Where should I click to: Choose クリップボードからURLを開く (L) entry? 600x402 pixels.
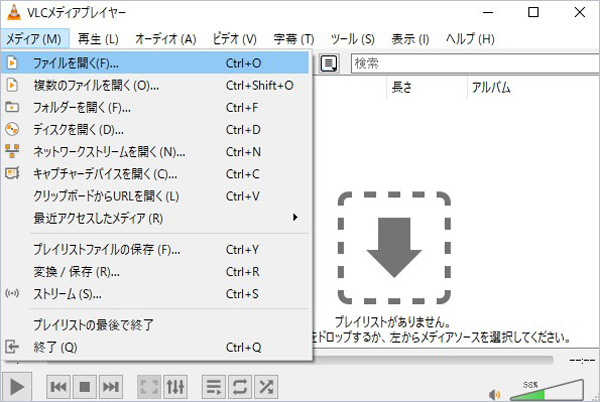pyautogui.click(x=155, y=196)
